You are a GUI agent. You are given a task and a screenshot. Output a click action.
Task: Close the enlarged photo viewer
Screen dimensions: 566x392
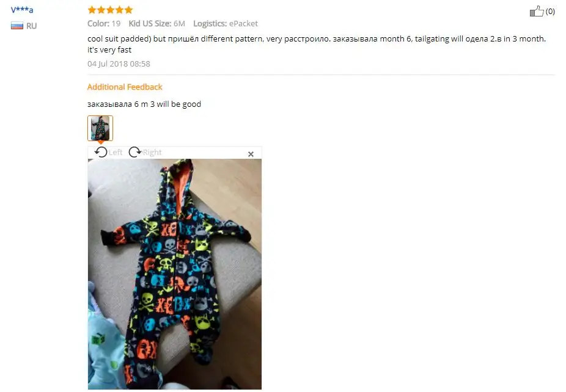(251, 154)
